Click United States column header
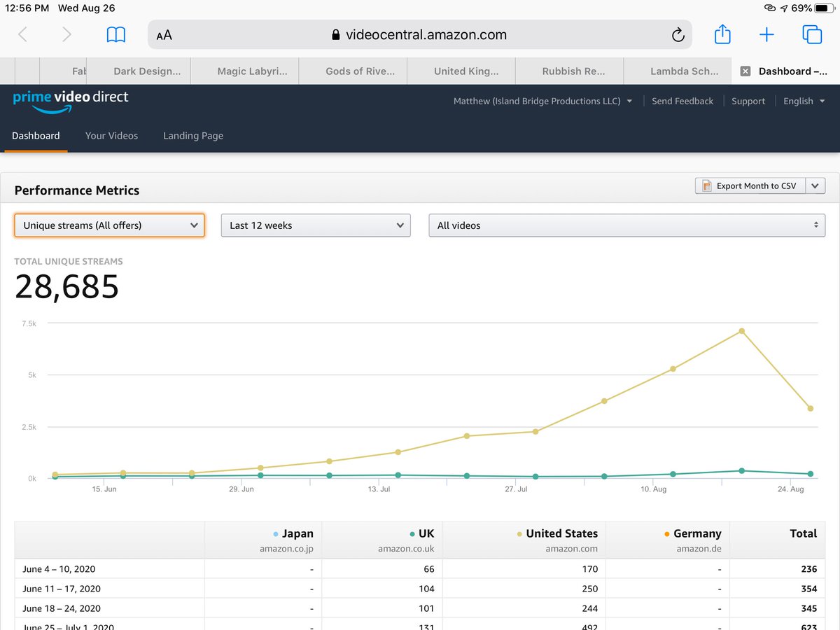 click(524, 540)
